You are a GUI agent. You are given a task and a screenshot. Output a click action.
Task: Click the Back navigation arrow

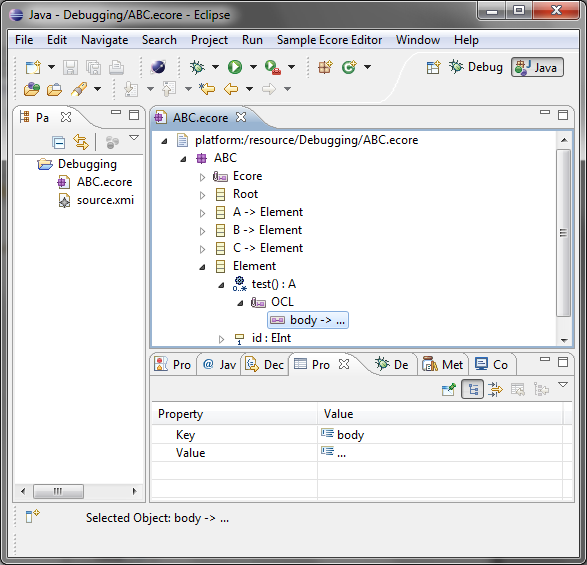[x=231, y=89]
